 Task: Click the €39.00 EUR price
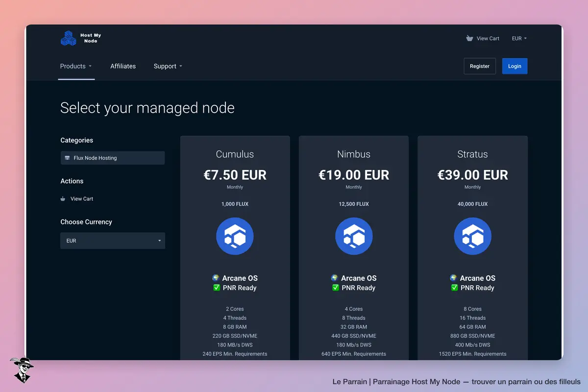pos(472,175)
